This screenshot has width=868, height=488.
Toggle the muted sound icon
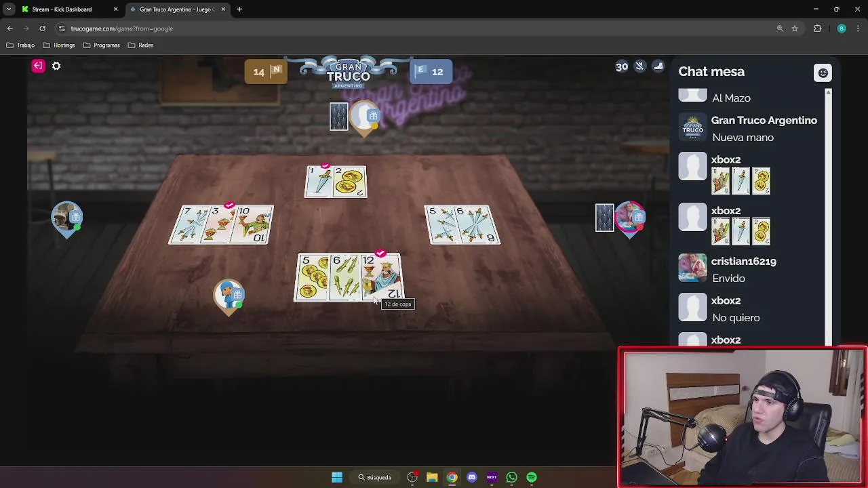tap(639, 66)
